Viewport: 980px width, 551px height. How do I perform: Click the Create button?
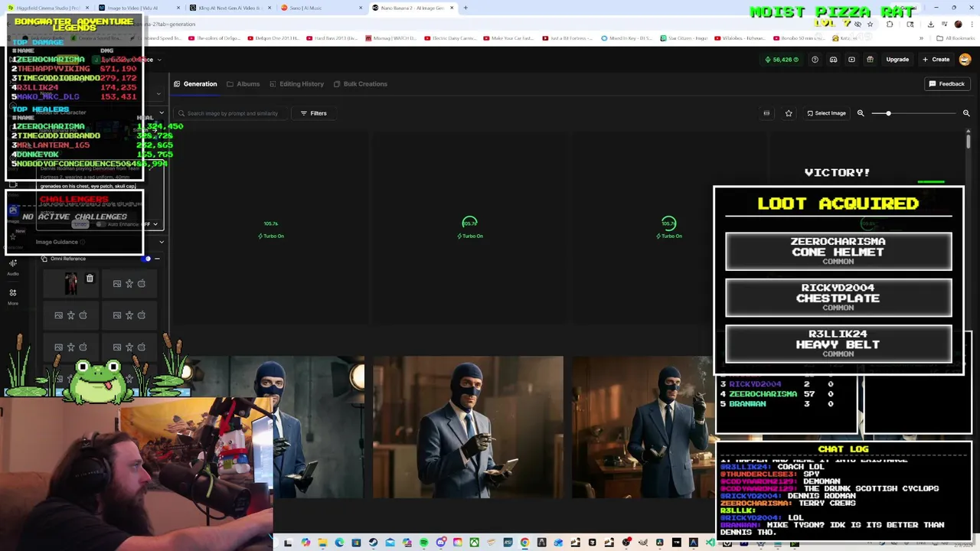(936, 60)
